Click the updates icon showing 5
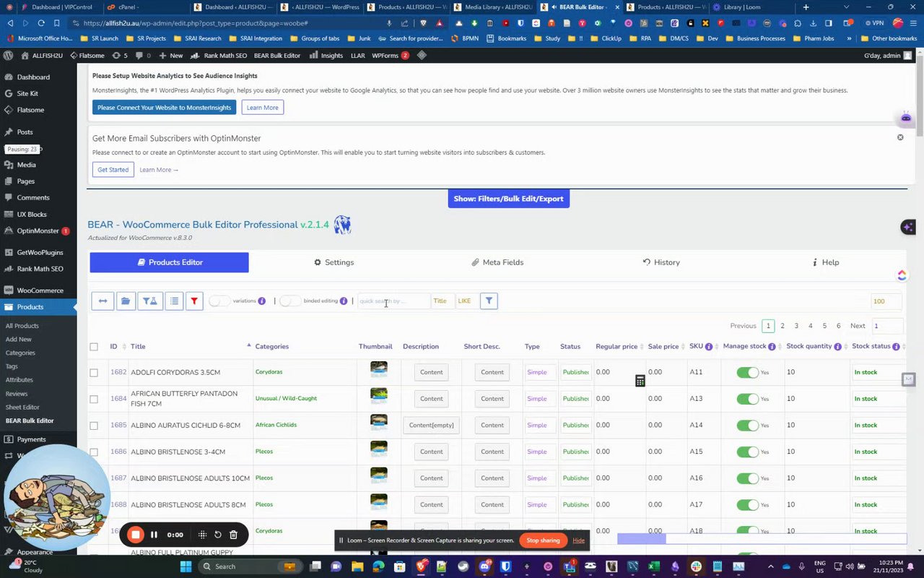Viewport: 924px width, 578px height. pos(120,56)
